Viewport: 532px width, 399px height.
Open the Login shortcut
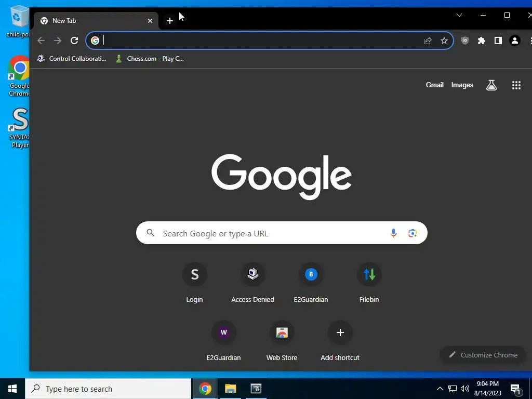[194, 283]
